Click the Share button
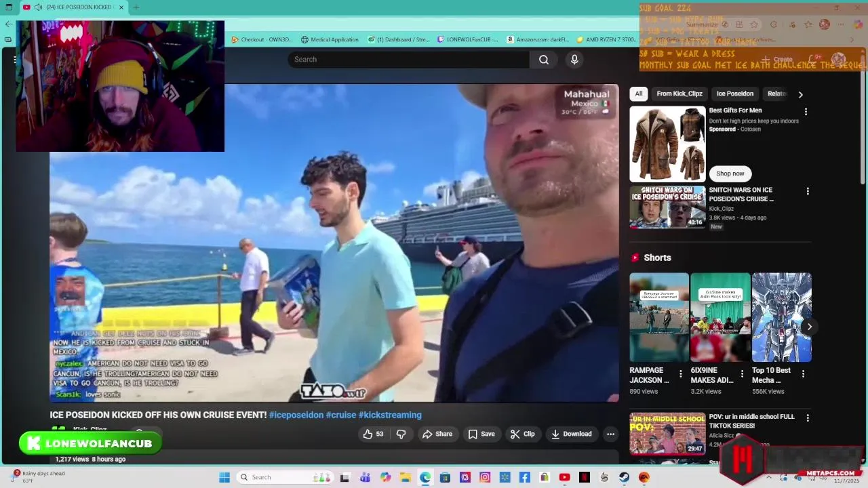 [x=437, y=434]
